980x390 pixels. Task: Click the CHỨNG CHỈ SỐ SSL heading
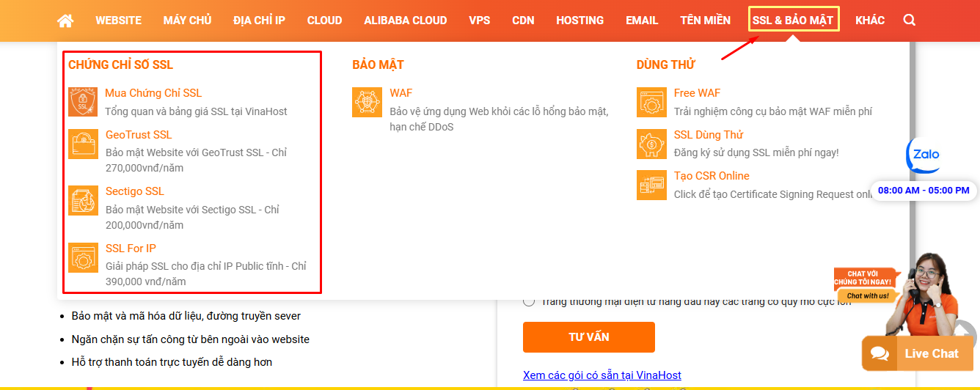click(121, 65)
